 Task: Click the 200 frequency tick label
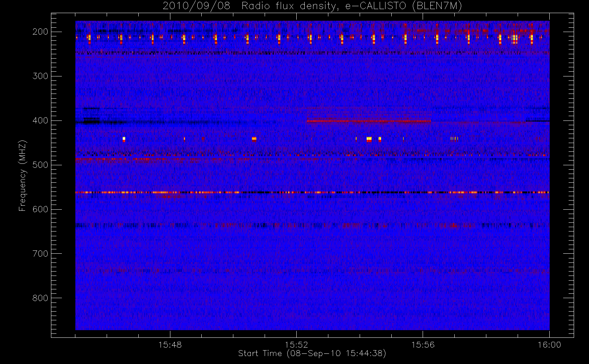click(x=40, y=32)
